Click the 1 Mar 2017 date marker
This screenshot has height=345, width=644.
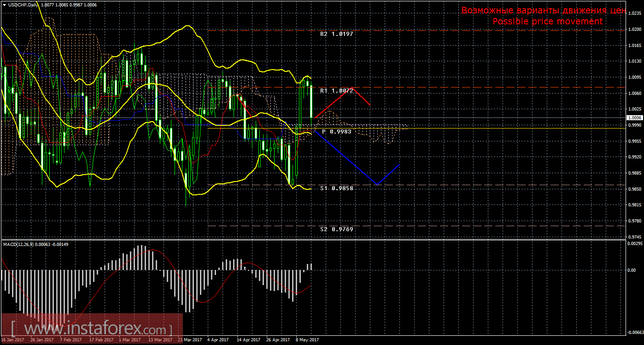click(x=129, y=340)
